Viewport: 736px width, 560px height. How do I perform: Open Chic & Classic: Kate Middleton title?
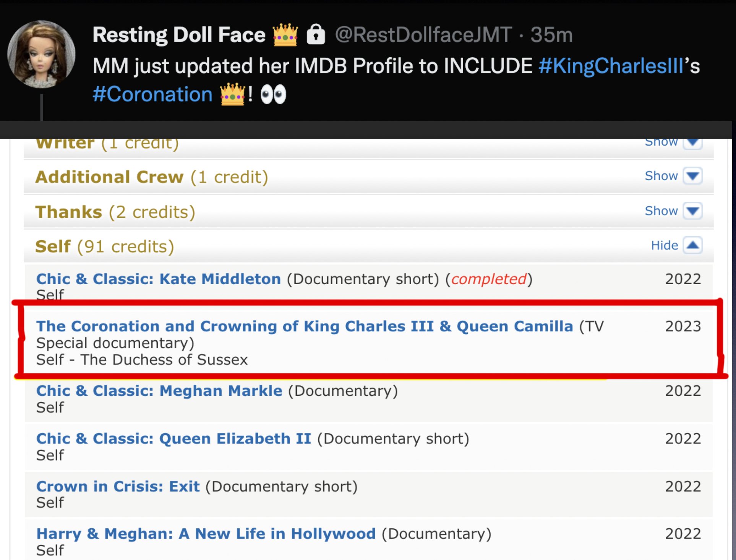pos(159,279)
